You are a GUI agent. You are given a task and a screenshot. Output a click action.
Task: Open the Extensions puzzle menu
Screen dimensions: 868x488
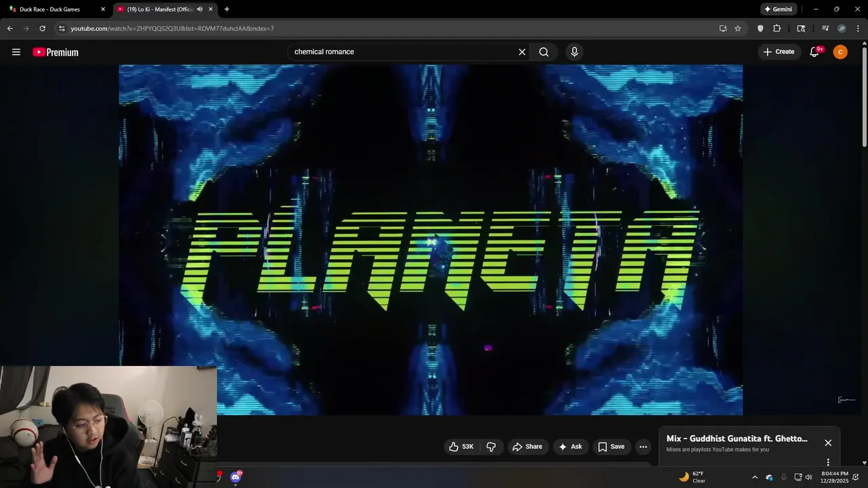[x=777, y=28]
